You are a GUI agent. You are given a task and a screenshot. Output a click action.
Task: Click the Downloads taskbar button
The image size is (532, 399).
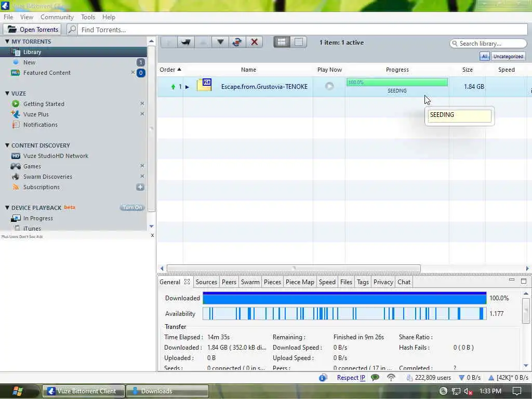pos(167,391)
